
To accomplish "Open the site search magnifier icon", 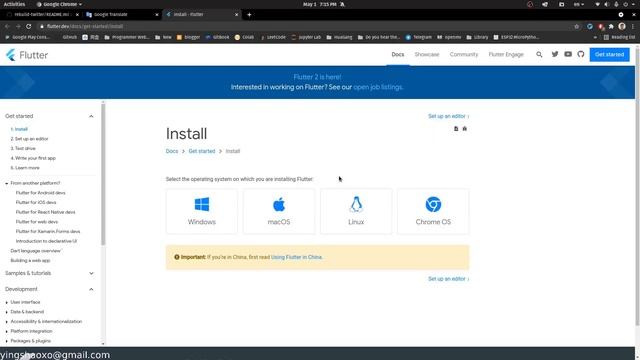I will tap(539, 54).
